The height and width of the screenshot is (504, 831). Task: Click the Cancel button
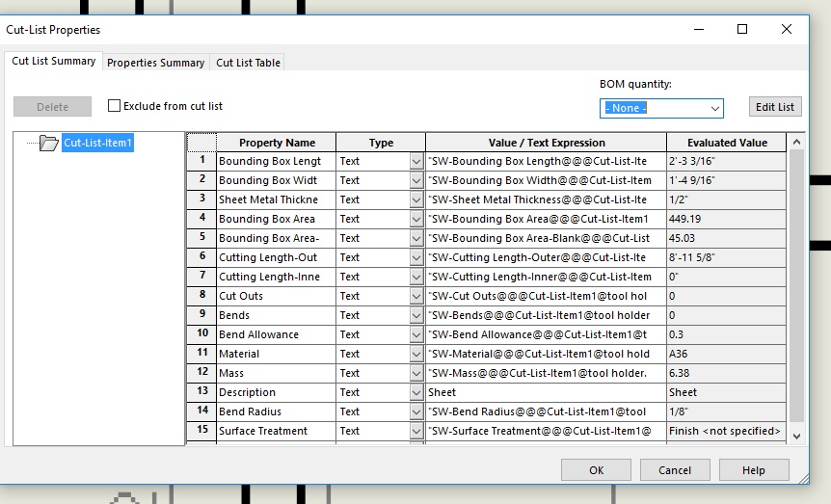(675, 470)
